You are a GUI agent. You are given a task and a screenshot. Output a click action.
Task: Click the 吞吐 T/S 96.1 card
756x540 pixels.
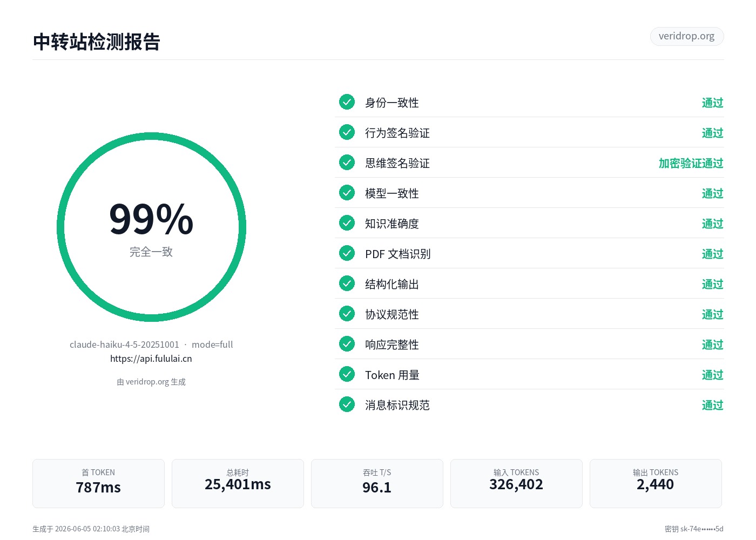(x=377, y=483)
